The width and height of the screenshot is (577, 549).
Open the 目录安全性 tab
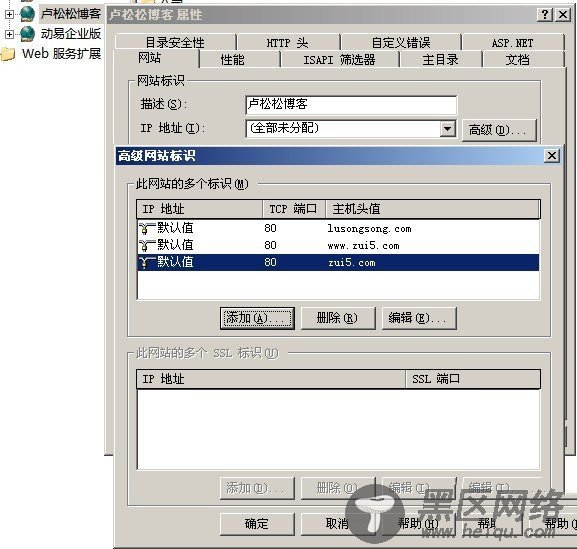pos(175,42)
